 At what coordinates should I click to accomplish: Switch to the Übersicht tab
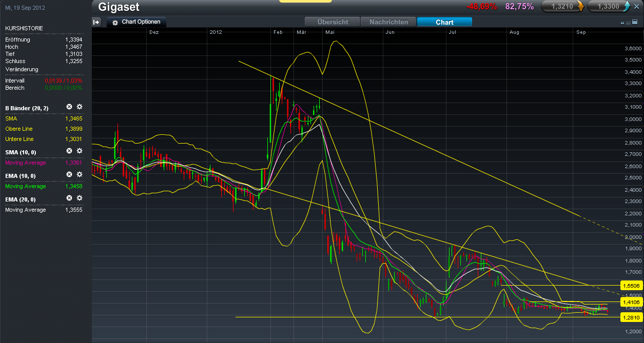click(x=333, y=22)
